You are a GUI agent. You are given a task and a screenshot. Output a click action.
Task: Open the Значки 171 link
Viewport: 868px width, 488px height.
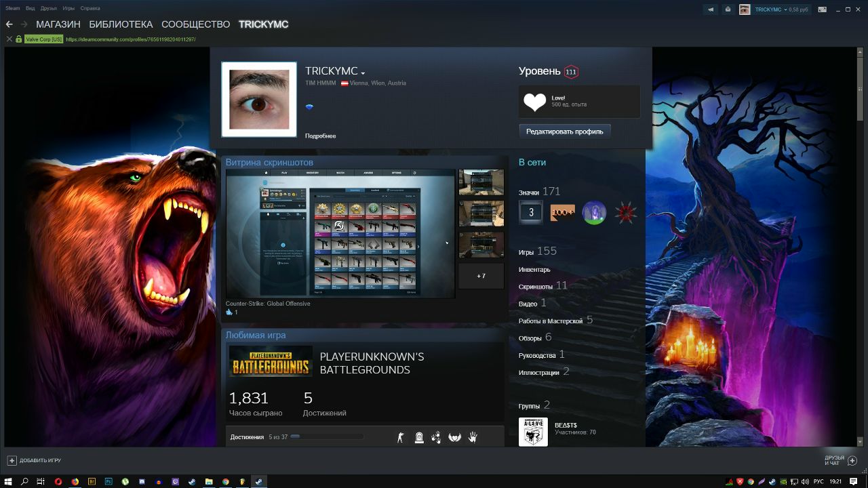click(540, 192)
